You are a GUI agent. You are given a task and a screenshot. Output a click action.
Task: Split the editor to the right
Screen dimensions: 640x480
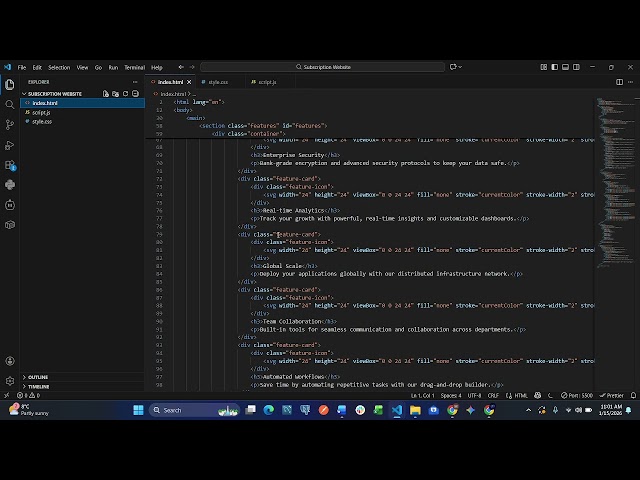(x=619, y=82)
